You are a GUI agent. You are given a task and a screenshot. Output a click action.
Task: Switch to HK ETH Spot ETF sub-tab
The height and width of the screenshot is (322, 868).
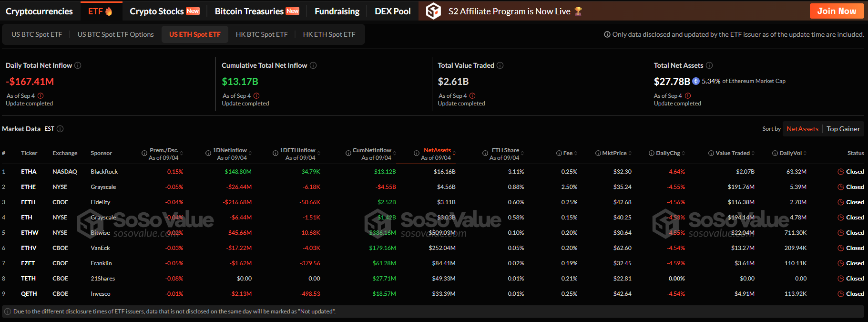click(x=329, y=34)
